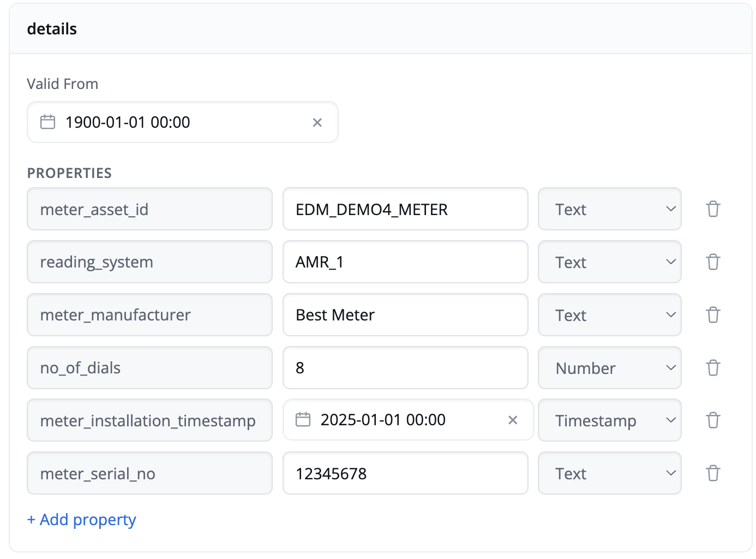
Task: Delete the meter_manufacturer property
Action: pyautogui.click(x=713, y=315)
